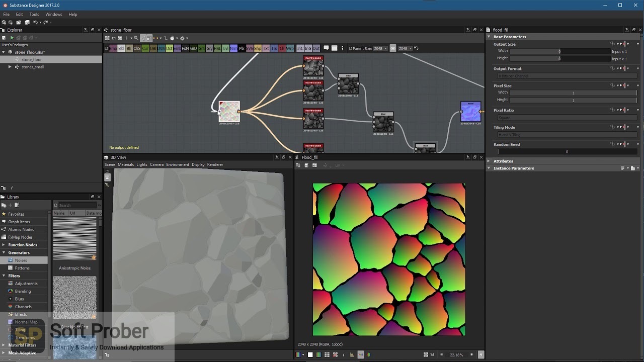This screenshot has height=362, width=644.
Task: Add a Uniform Color node with Clr button
Action: coord(282,48)
